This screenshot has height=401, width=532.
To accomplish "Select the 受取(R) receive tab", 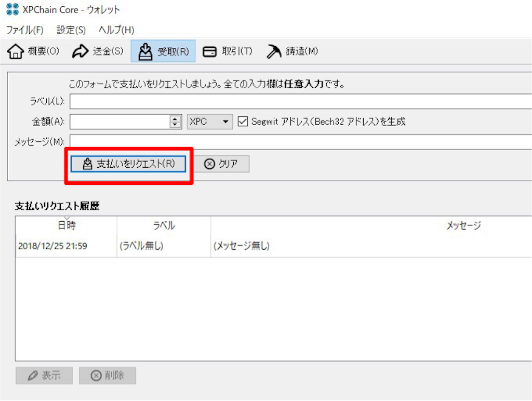I will pos(163,51).
